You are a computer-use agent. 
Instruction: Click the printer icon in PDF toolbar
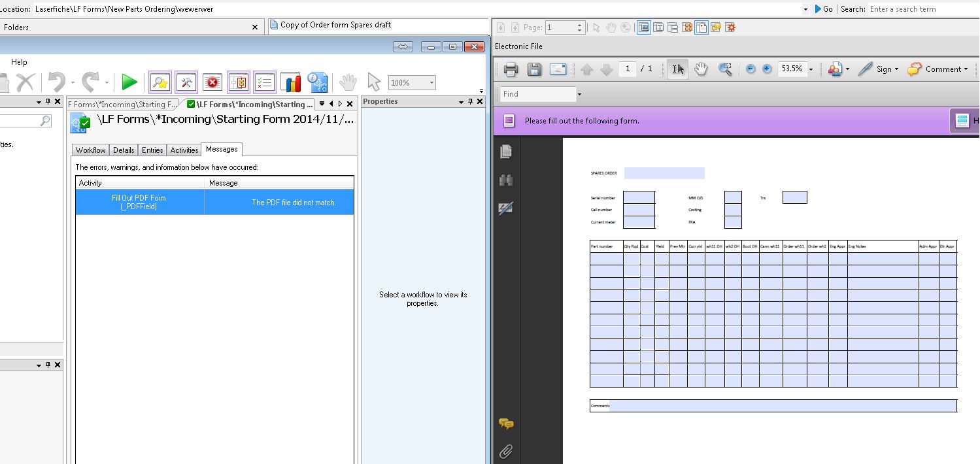click(511, 69)
